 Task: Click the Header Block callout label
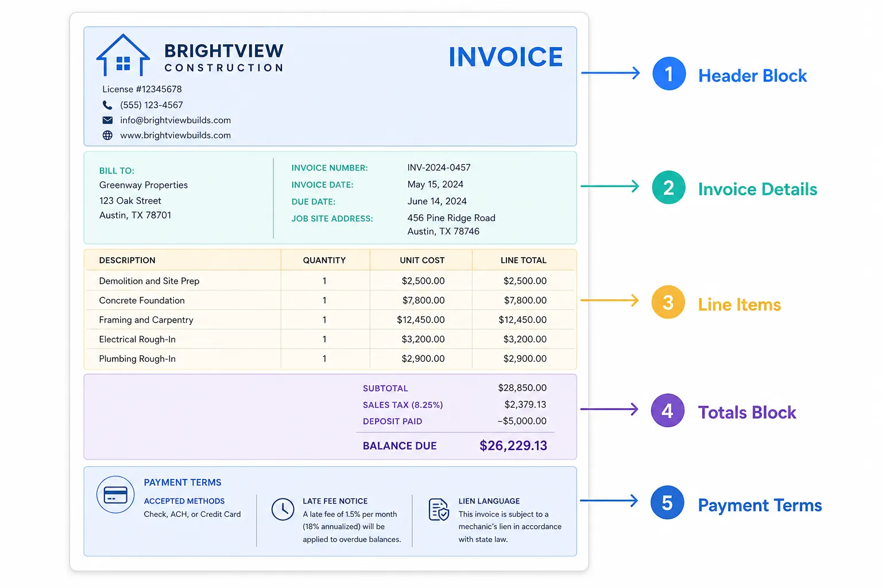[x=752, y=76]
